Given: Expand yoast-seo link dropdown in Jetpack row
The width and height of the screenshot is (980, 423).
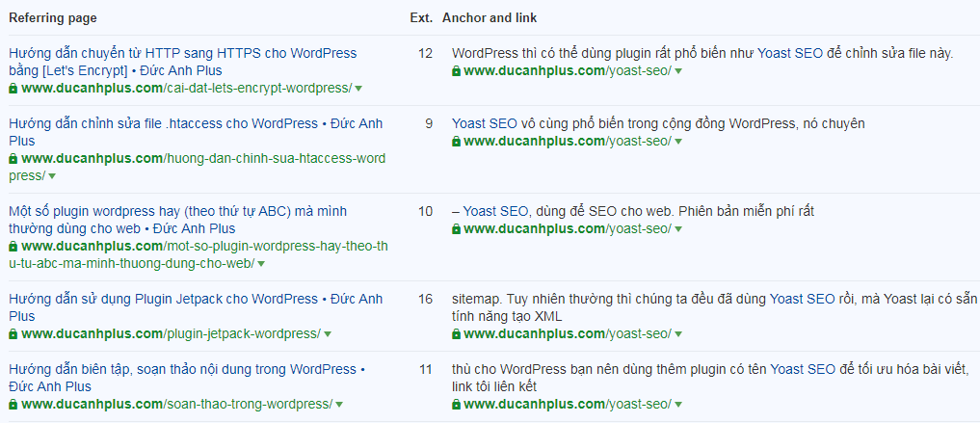Looking at the screenshot, I should 678,334.
